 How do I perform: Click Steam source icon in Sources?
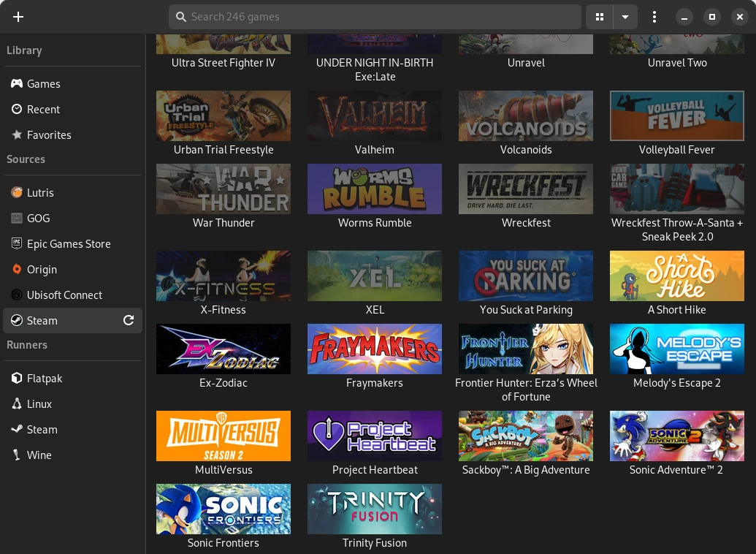point(17,320)
